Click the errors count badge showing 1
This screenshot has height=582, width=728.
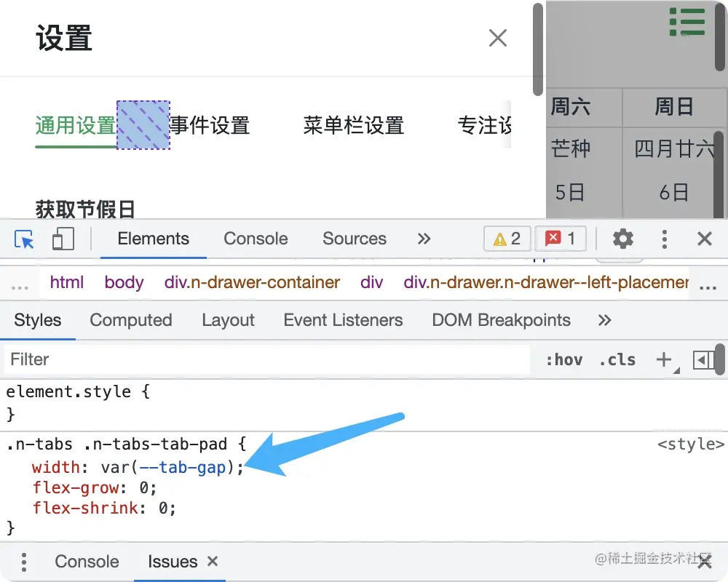coord(561,239)
